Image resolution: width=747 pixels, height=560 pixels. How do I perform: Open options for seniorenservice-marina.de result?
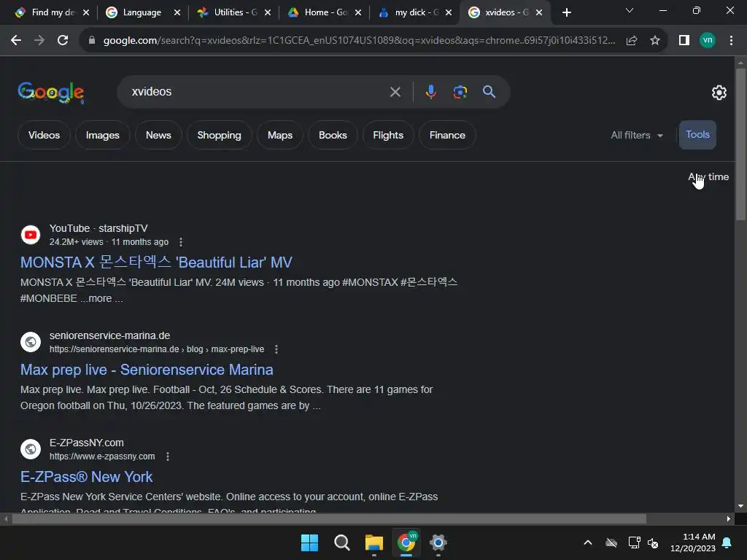(276, 349)
